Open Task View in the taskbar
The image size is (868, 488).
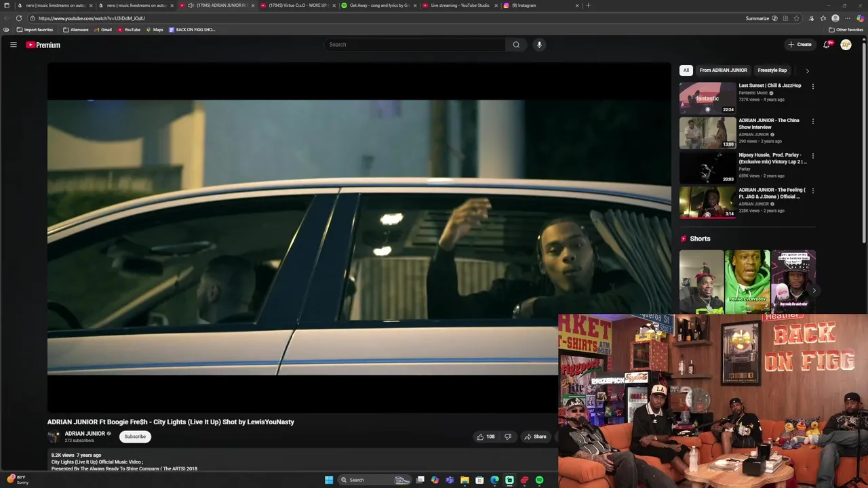coord(420,480)
